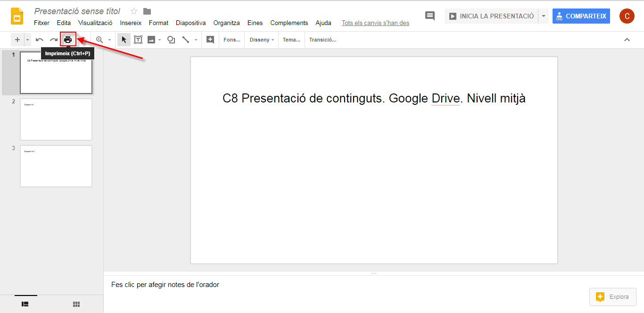Select the arrow cursor selection tool

tap(124, 40)
